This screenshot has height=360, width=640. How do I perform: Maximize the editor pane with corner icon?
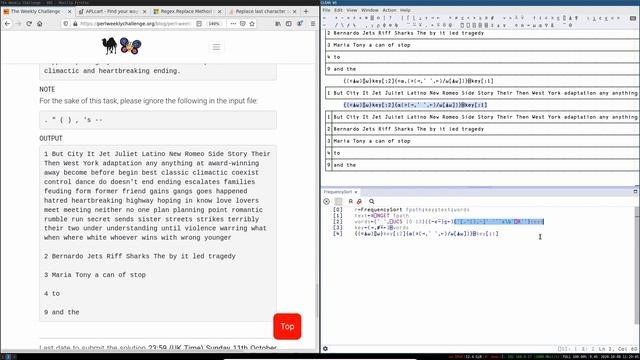(635, 191)
